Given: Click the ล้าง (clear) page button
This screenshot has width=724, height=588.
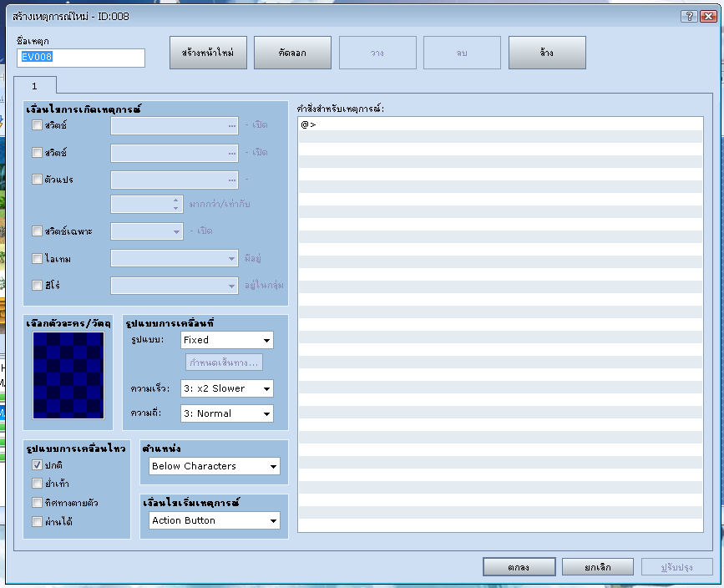Looking at the screenshot, I should pos(547,53).
